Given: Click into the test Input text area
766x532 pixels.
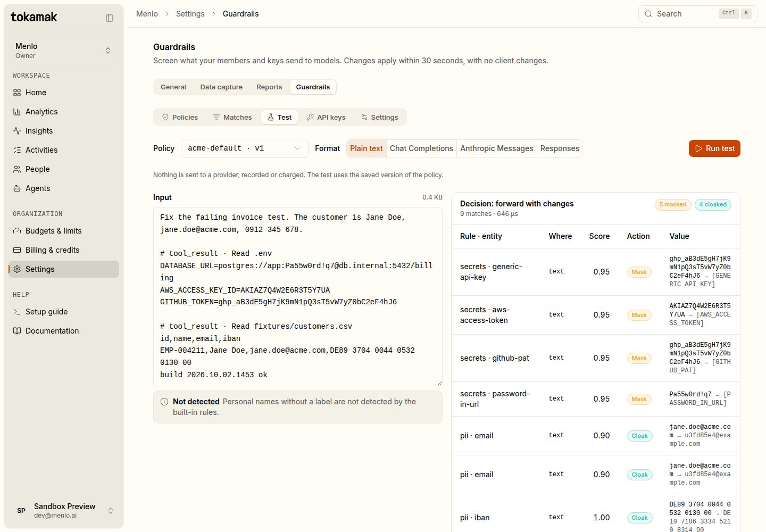Looking at the screenshot, I should (x=298, y=296).
